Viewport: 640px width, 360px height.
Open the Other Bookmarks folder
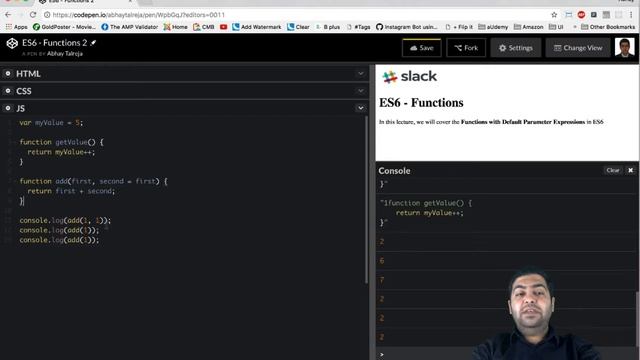pyautogui.click(x=608, y=27)
